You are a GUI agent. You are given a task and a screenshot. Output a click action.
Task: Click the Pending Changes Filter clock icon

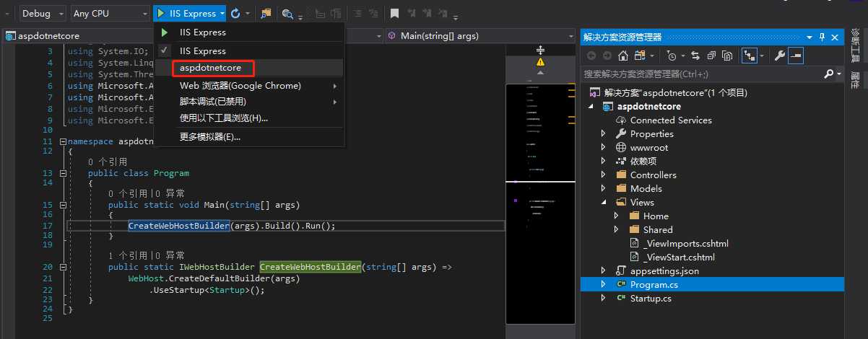click(672, 56)
